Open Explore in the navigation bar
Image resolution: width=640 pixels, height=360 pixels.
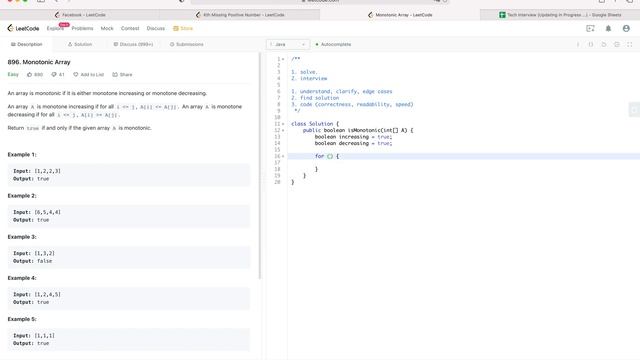55,28
